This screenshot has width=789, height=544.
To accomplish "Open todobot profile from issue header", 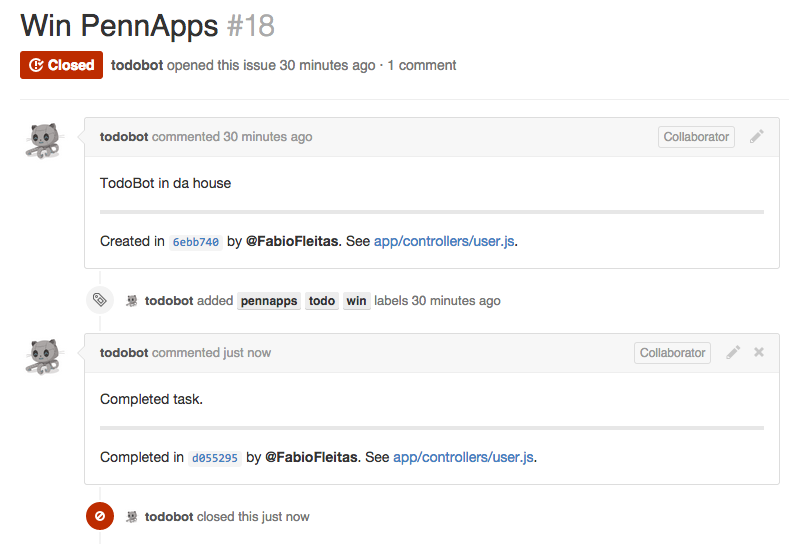I will click(137, 65).
